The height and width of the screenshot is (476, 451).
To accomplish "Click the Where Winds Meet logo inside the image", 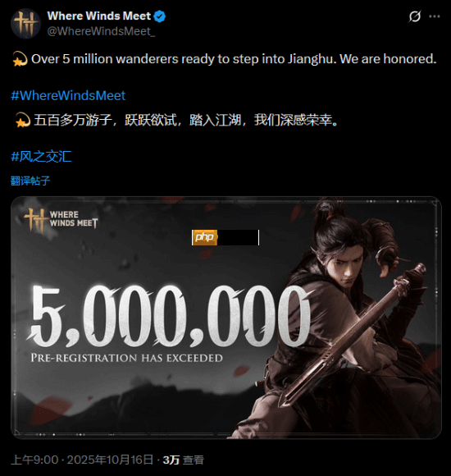I will pyautogui.click(x=61, y=220).
